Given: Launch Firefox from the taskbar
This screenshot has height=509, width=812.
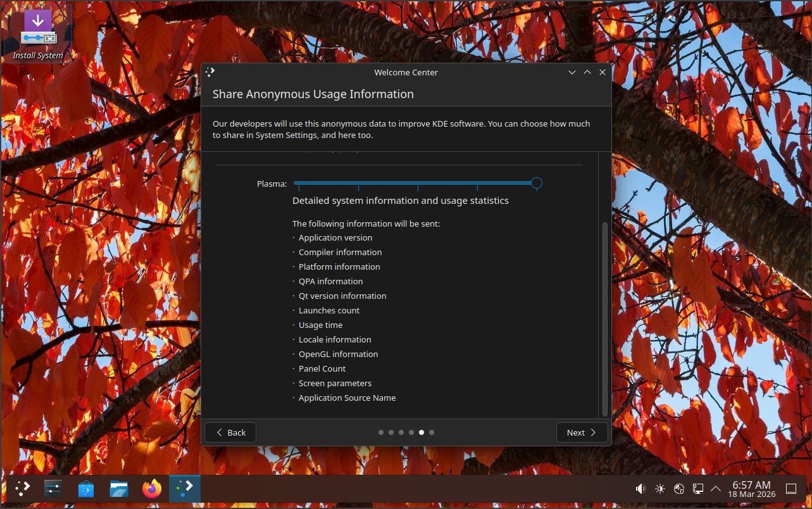Looking at the screenshot, I should click(152, 489).
